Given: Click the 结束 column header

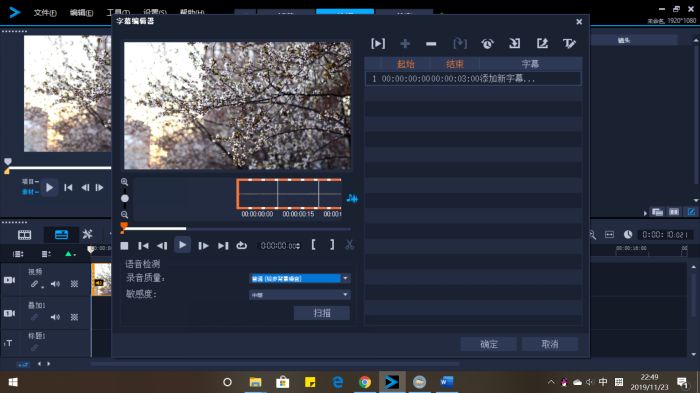Looking at the screenshot, I should point(455,64).
